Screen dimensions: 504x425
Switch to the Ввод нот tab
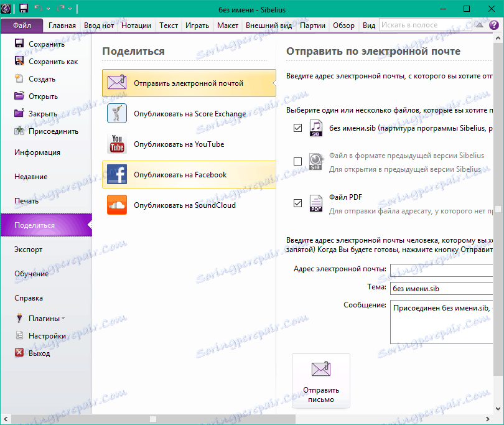pos(99,26)
